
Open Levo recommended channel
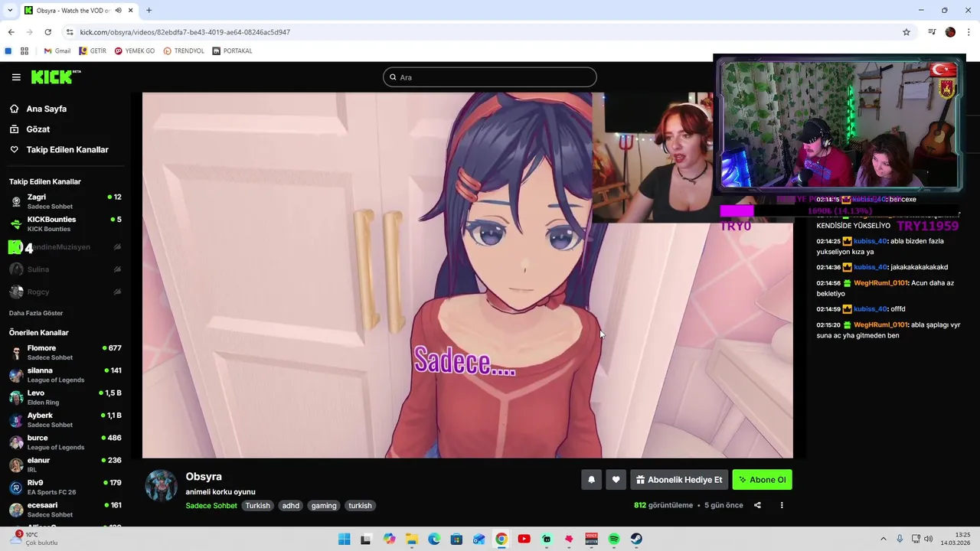(x=65, y=397)
